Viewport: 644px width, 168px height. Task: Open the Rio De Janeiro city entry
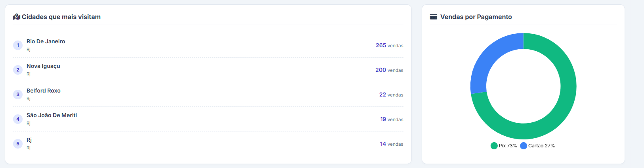46,41
